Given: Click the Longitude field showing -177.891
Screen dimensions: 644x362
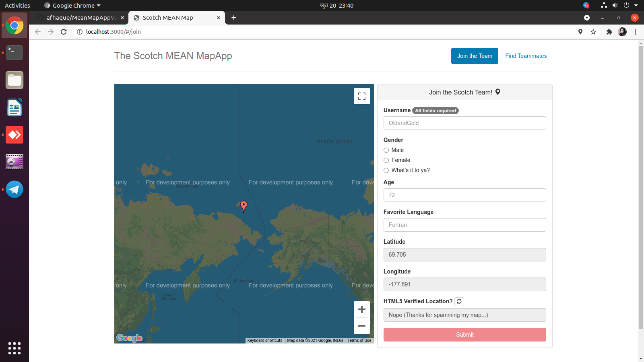Looking at the screenshot, I should pos(464,284).
